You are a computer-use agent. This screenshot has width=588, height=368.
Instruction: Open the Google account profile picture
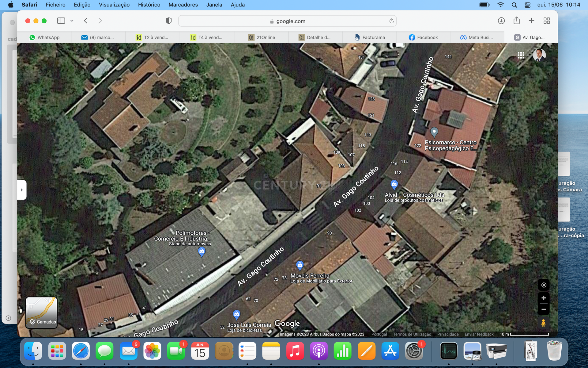pos(539,55)
